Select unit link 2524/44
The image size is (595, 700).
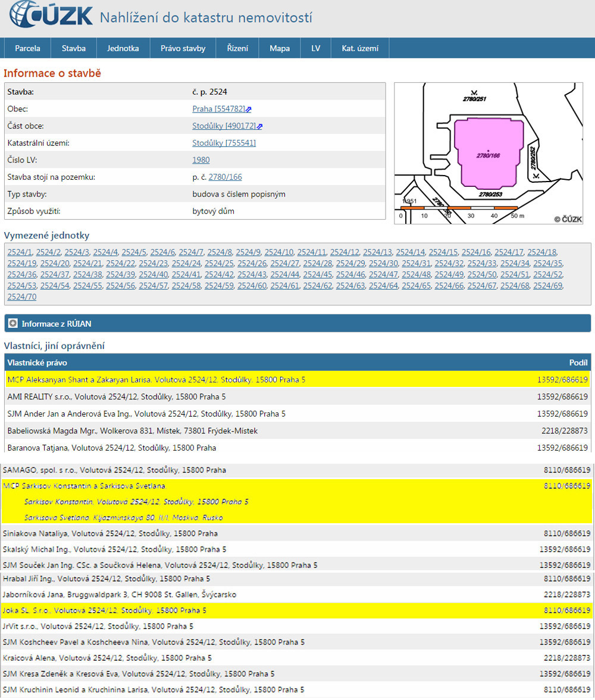pyautogui.click(x=285, y=274)
